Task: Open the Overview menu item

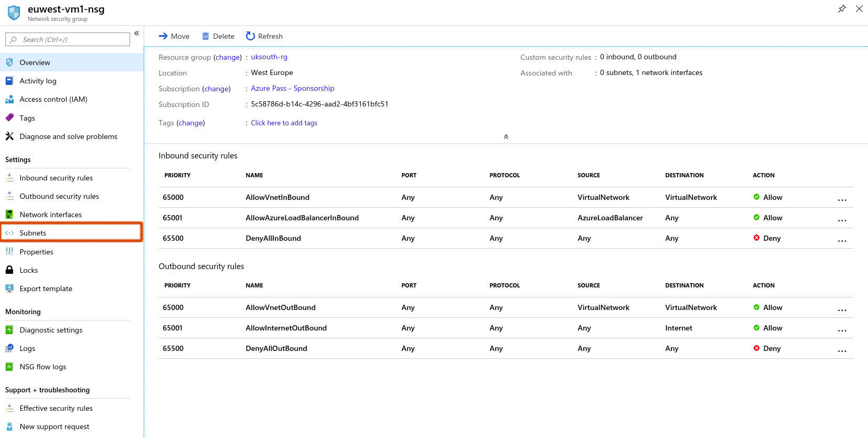Action: tap(72, 62)
